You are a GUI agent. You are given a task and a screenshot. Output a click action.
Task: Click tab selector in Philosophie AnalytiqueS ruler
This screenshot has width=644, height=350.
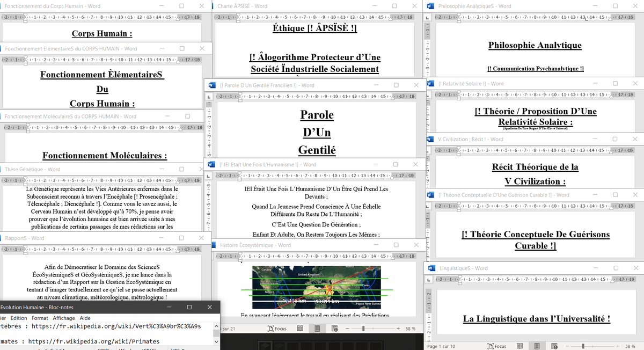[x=427, y=18]
